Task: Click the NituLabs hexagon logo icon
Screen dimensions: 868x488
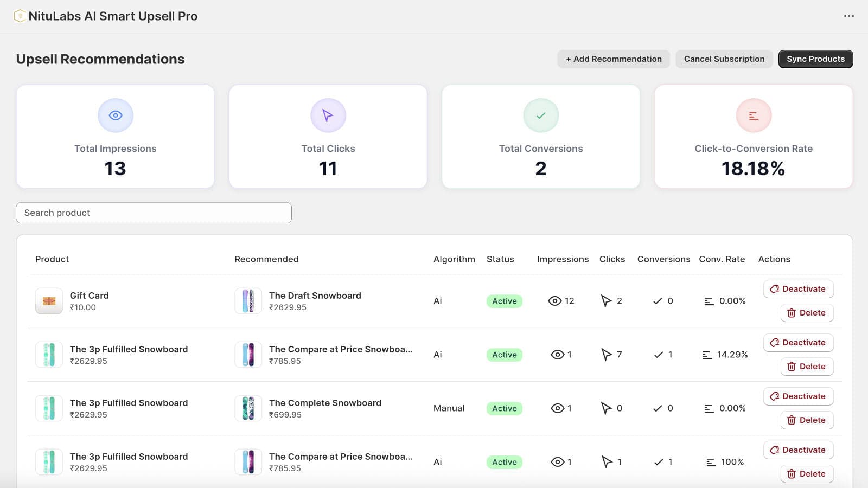Action: pos(20,16)
